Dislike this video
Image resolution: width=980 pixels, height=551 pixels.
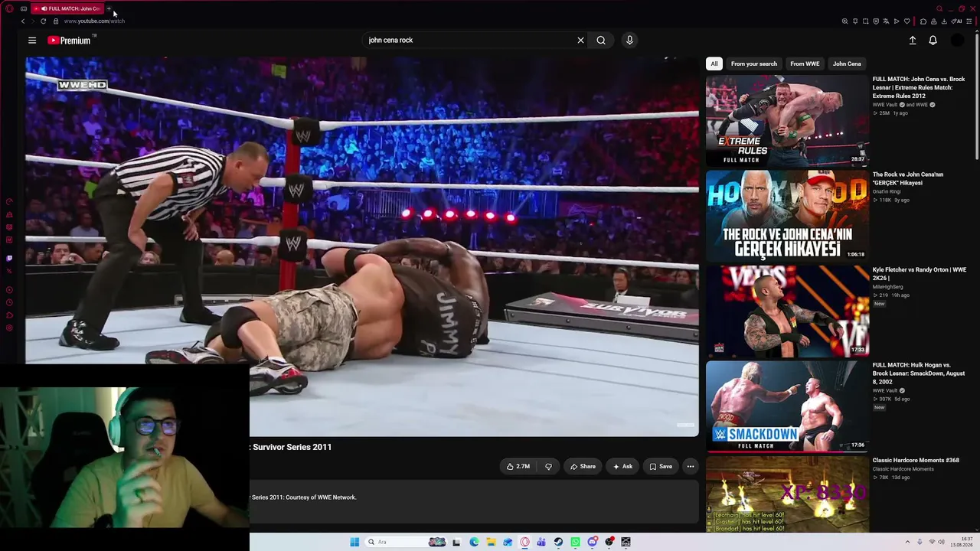[x=548, y=466]
